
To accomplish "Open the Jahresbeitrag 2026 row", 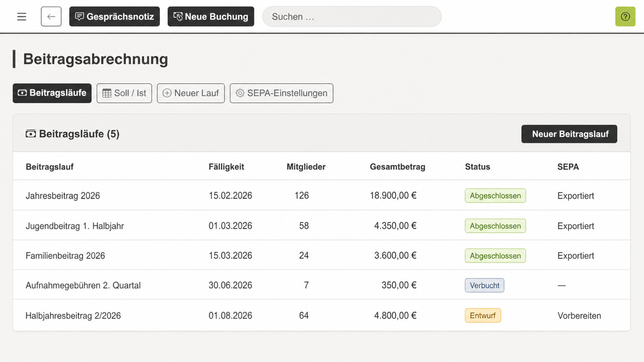I will point(321,196).
